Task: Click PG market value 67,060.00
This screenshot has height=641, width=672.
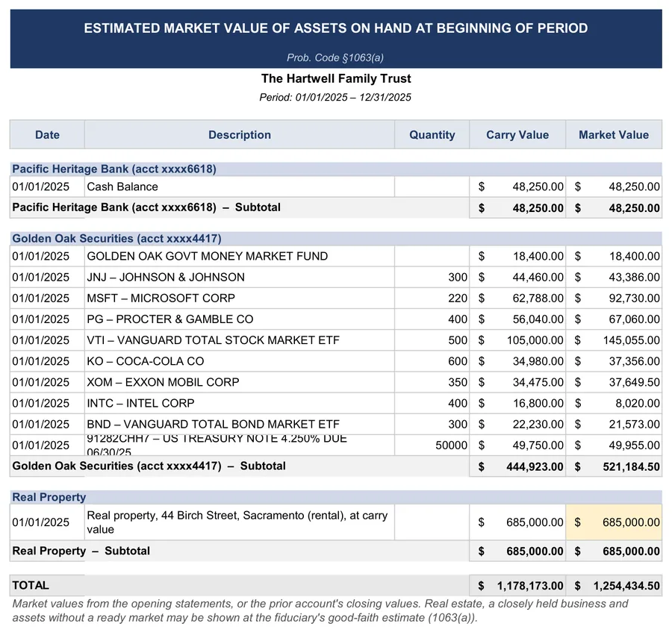Action: tap(614, 319)
